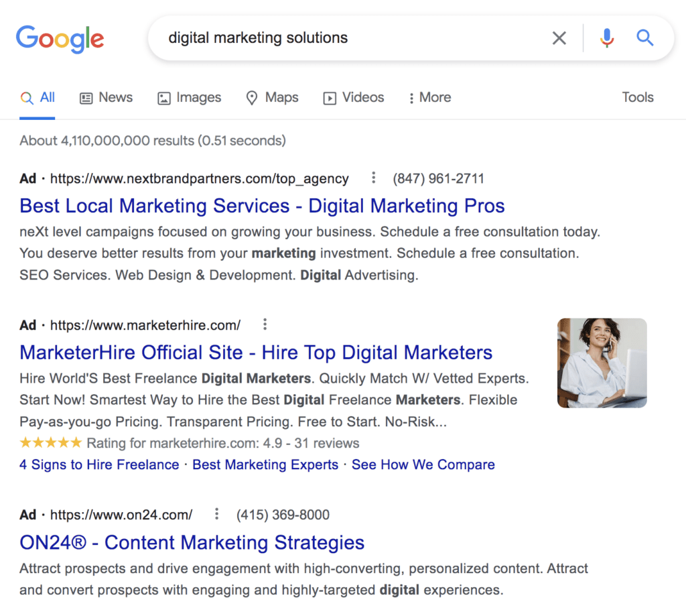Click the microphone icon for voice search
This screenshot has height=616, width=686.
tap(607, 38)
